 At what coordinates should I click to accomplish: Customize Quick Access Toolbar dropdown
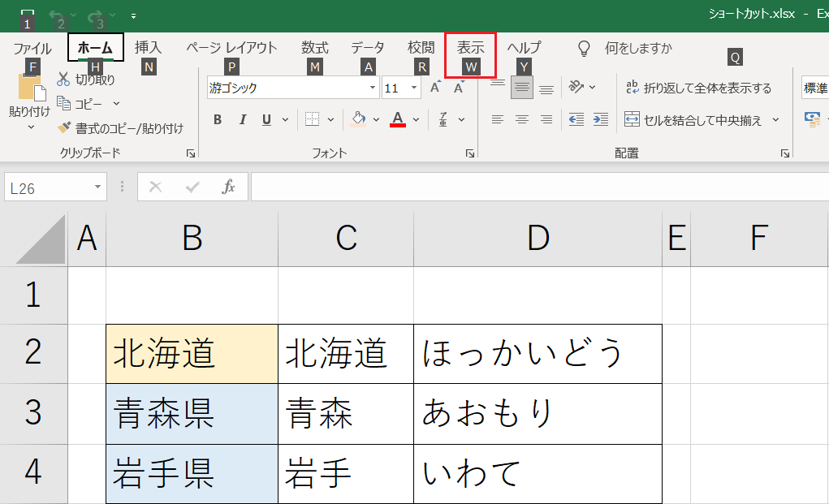pyautogui.click(x=133, y=16)
